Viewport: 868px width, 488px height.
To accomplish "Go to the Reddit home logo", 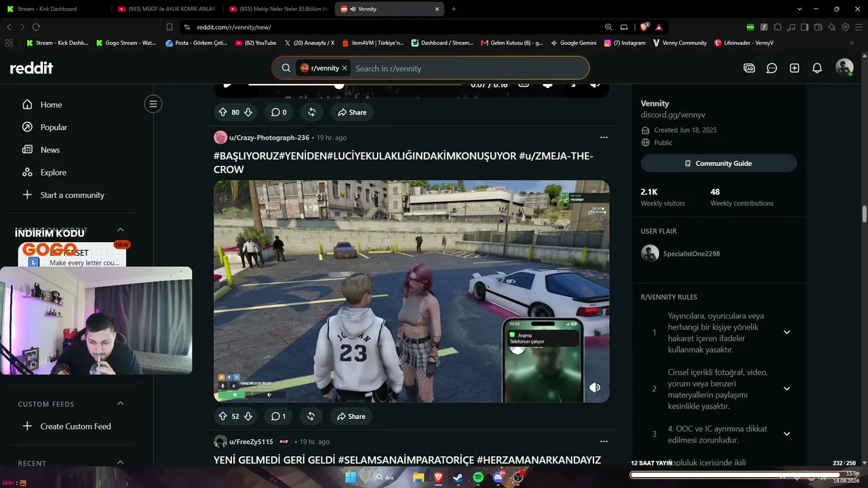I will pos(31,68).
